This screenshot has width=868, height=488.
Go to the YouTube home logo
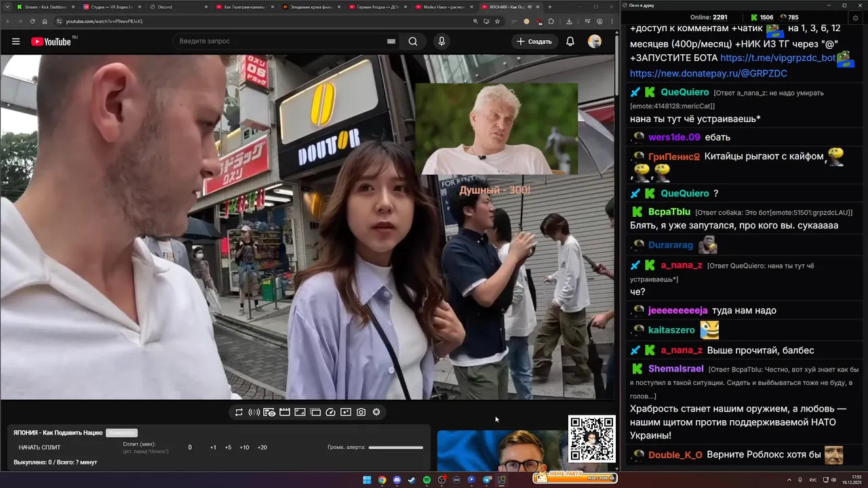(x=51, y=41)
